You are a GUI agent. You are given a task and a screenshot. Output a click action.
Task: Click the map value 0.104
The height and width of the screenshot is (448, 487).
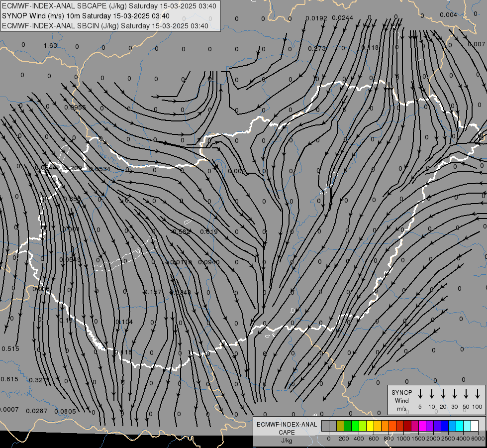click(124, 322)
